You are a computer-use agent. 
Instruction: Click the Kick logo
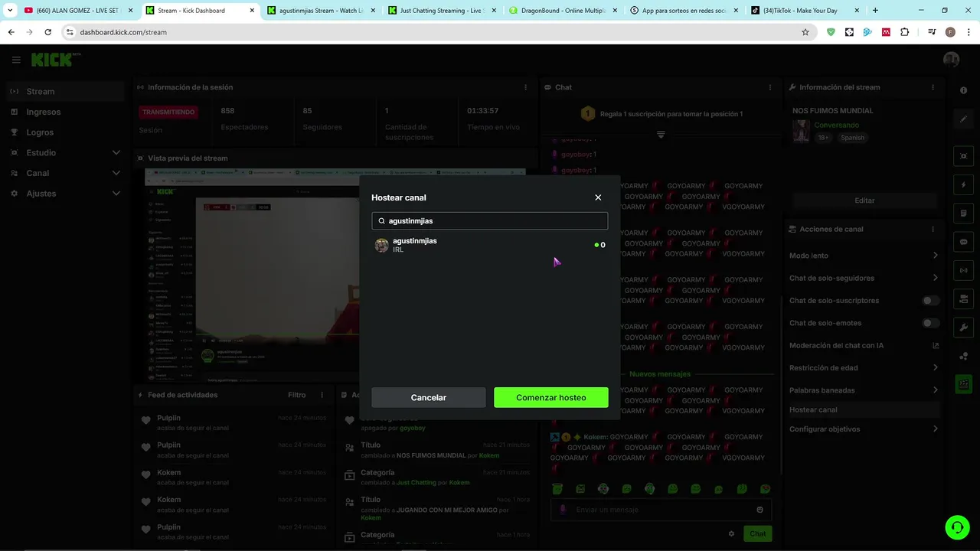coord(52,60)
